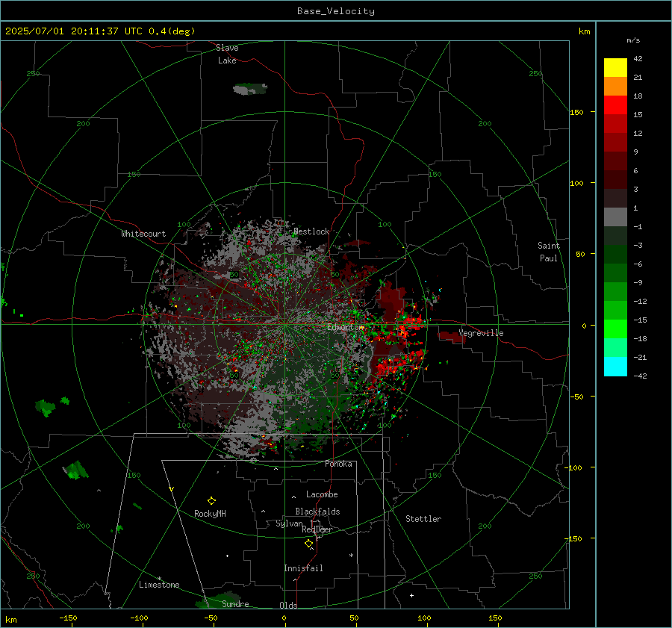Click the Blackfalds city label

[x=317, y=512]
